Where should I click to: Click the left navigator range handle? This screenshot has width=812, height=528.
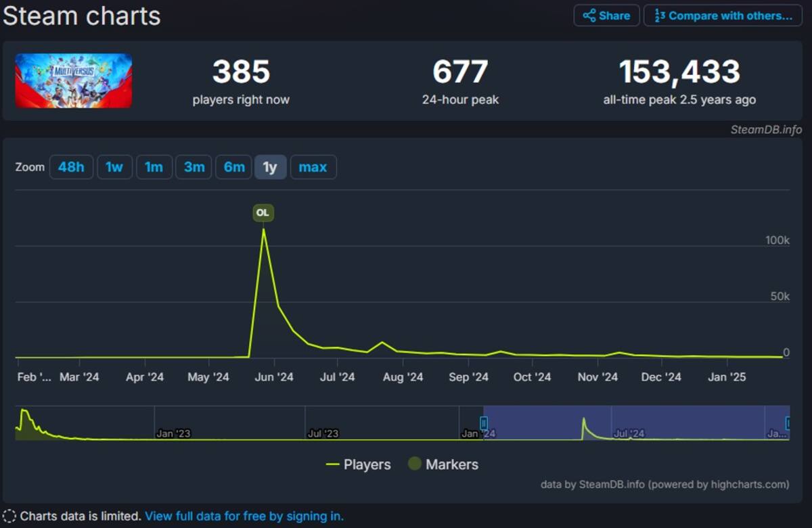484,423
